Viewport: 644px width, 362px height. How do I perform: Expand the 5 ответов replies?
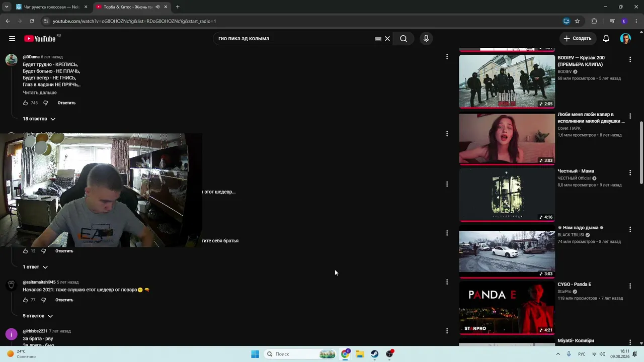[38, 316]
